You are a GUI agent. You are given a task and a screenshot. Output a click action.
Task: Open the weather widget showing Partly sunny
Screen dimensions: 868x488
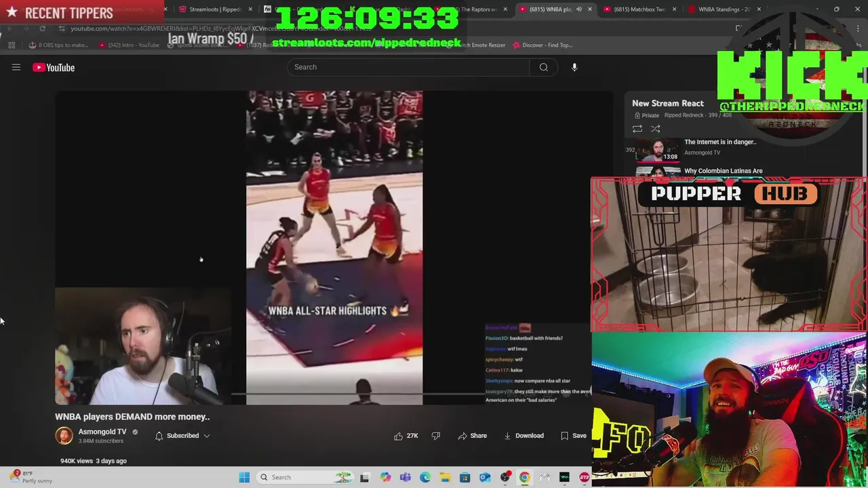(x=31, y=477)
